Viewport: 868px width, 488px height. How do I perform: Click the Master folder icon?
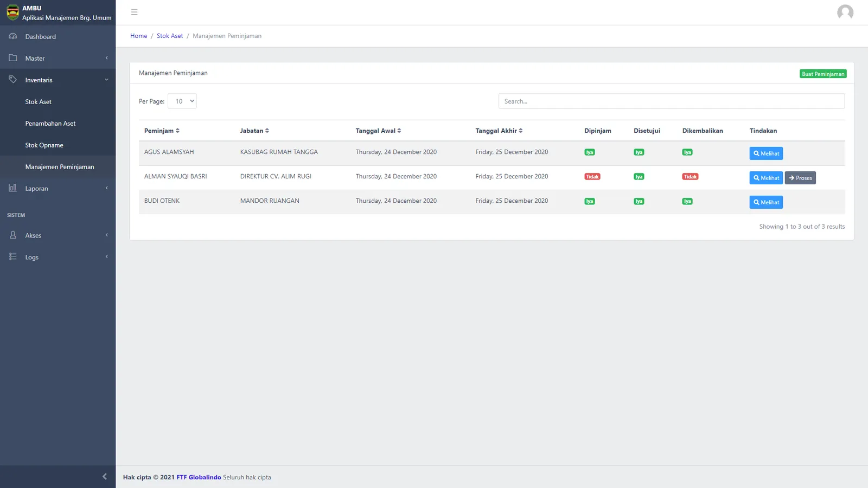(x=13, y=58)
